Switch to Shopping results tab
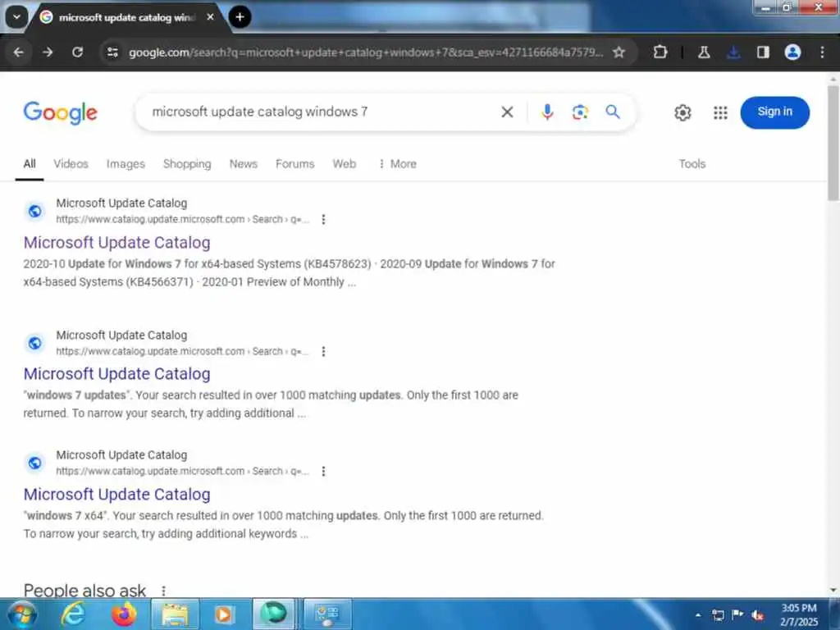The image size is (840, 630). click(x=187, y=164)
